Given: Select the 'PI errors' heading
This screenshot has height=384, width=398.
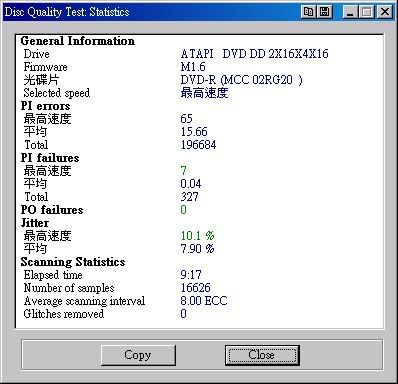Looking at the screenshot, I should (x=45, y=106).
